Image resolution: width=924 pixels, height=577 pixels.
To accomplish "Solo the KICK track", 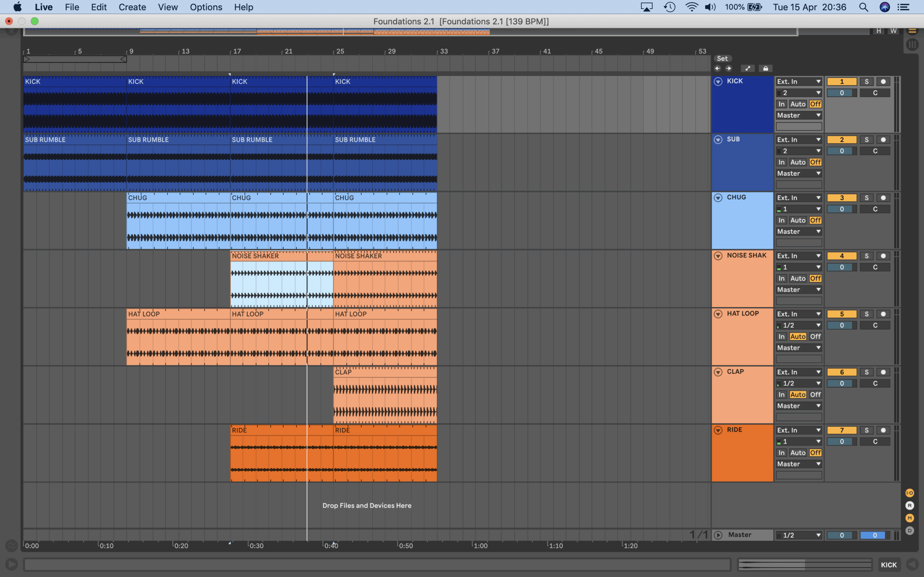I will (866, 82).
